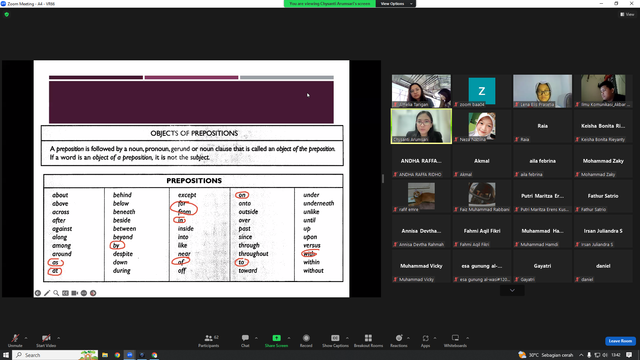The width and height of the screenshot is (640, 360).
Task: Toggle Start Video camera
Action: 46,340
